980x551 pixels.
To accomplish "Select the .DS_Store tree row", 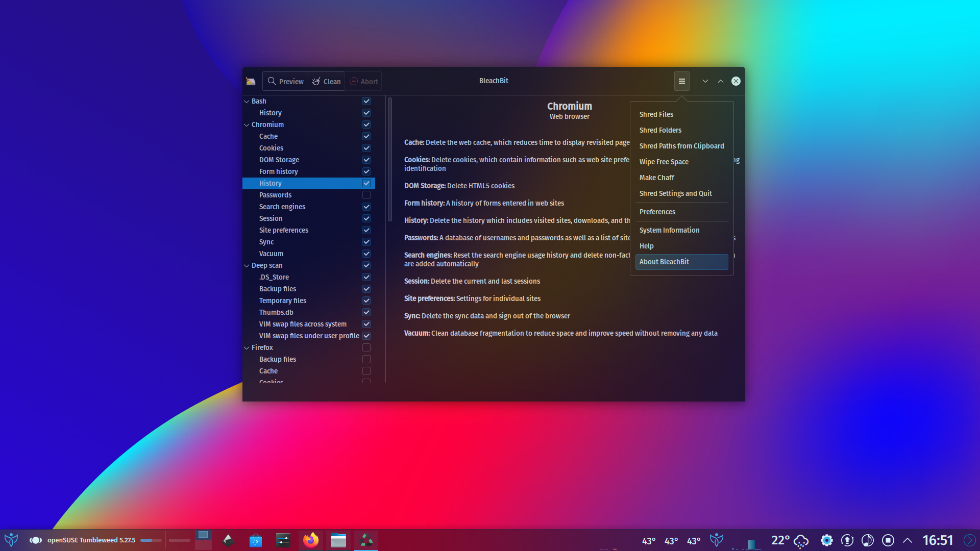I will click(309, 277).
